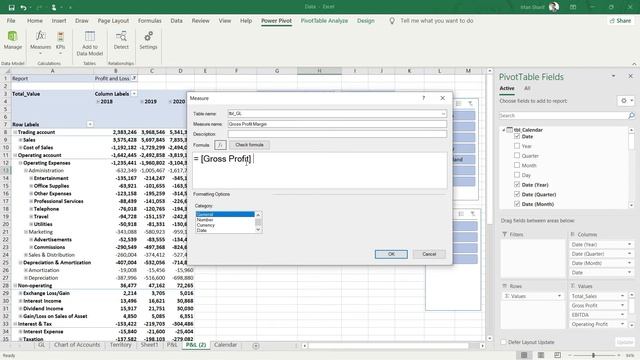Viewport: 640px width, 360px height.
Task: Click the Measure name input field
Action: click(337, 124)
